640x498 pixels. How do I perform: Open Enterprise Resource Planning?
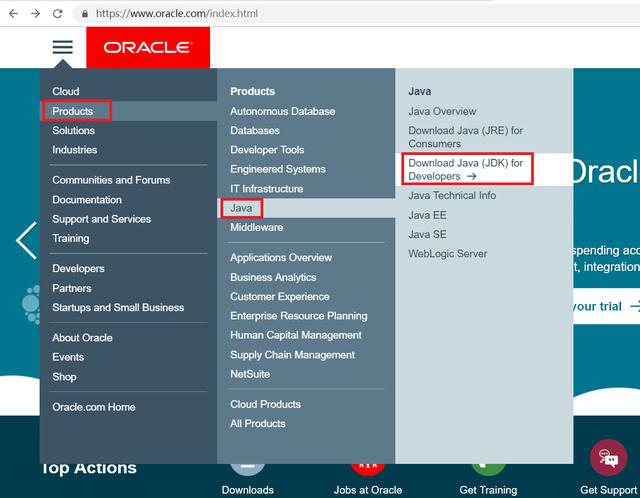pyautogui.click(x=299, y=316)
